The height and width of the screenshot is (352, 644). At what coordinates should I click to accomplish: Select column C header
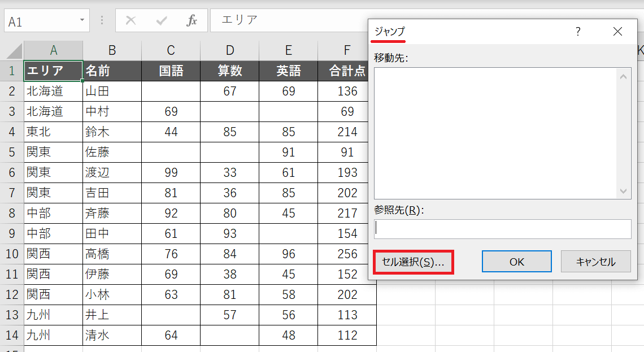tap(171, 50)
